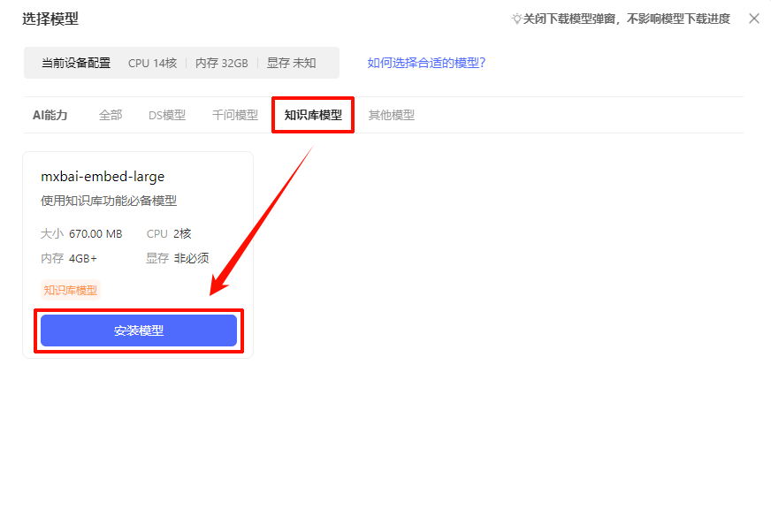Select the 知识库模型 tab

click(x=313, y=115)
